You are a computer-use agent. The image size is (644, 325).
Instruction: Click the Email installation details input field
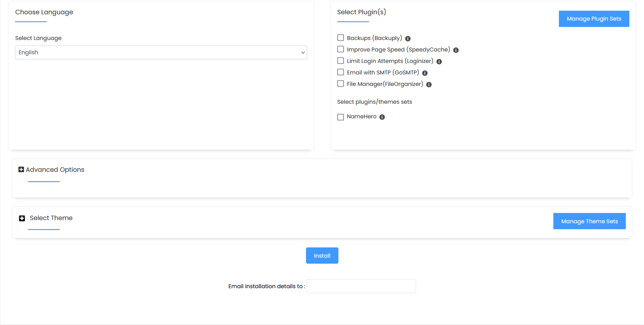point(361,286)
